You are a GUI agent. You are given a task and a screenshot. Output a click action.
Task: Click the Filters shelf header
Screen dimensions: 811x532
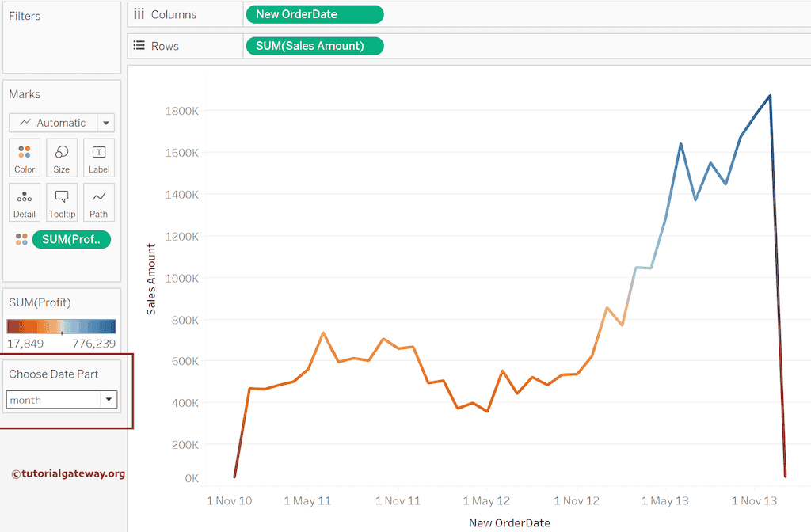(25, 16)
